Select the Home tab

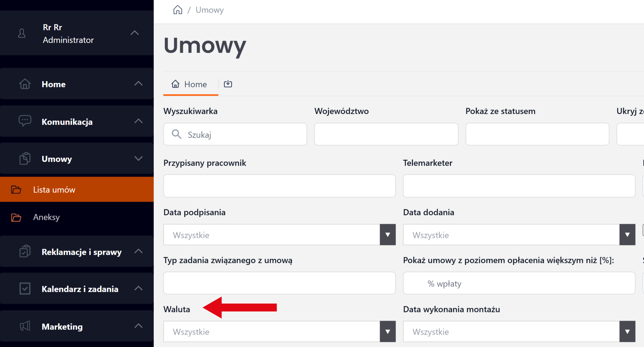click(x=190, y=84)
